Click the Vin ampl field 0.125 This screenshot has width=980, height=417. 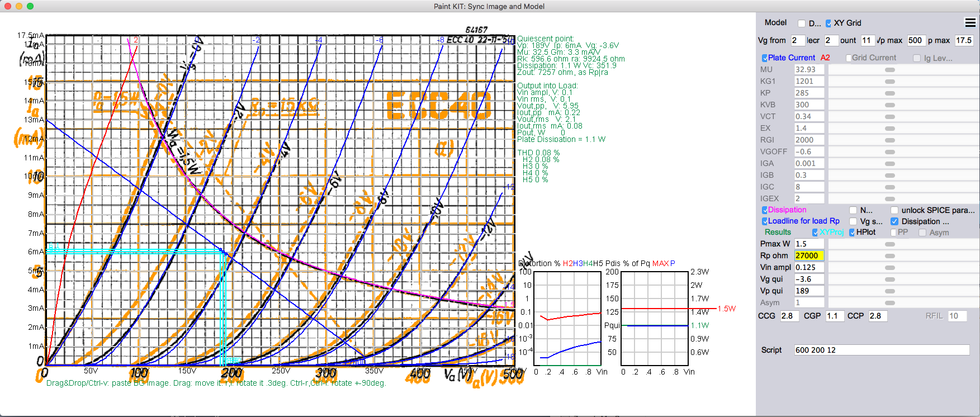(x=809, y=267)
